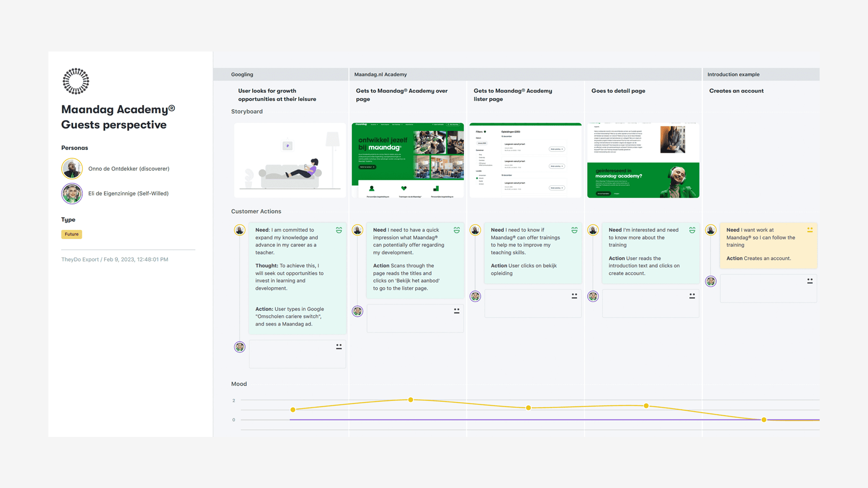
Task: Click 'Goes to detail page' step title
Action: coord(618,91)
